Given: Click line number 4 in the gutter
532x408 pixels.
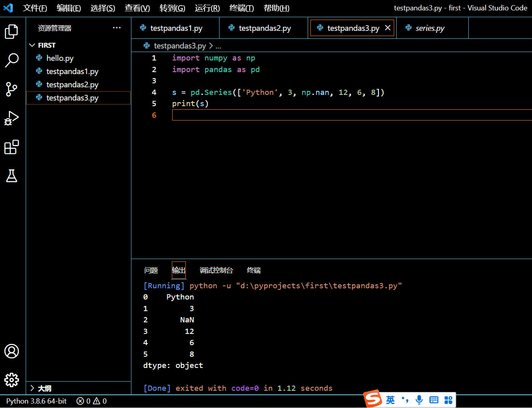Looking at the screenshot, I should pyautogui.click(x=154, y=92).
